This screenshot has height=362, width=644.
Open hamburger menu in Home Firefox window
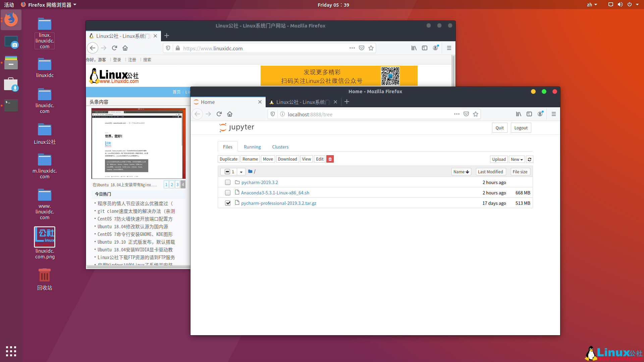pyautogui.click(x=554, y=114)
